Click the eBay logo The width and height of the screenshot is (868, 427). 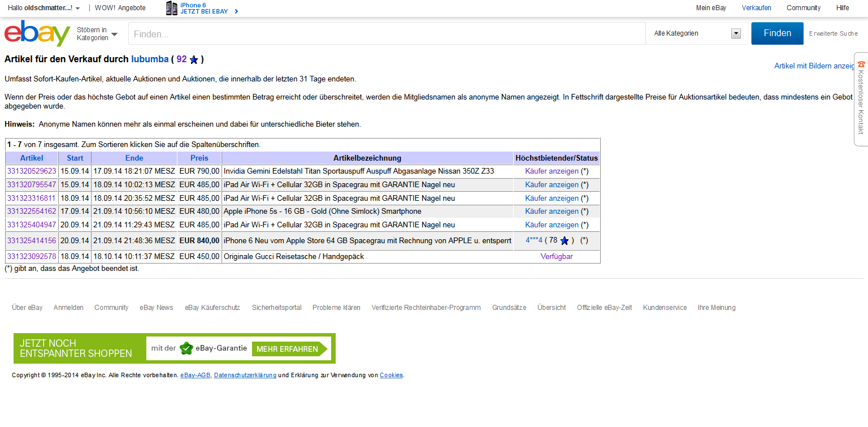pyautogui.click(x=37, y=33)
